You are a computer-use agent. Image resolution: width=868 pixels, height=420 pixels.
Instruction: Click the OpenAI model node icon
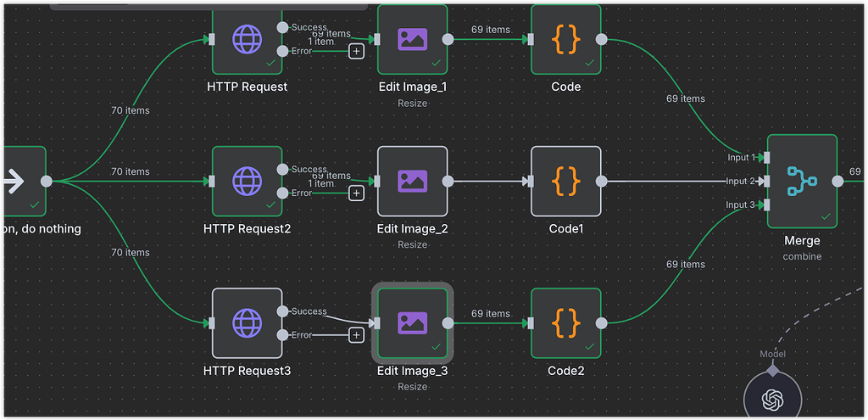tap(772, 399)
